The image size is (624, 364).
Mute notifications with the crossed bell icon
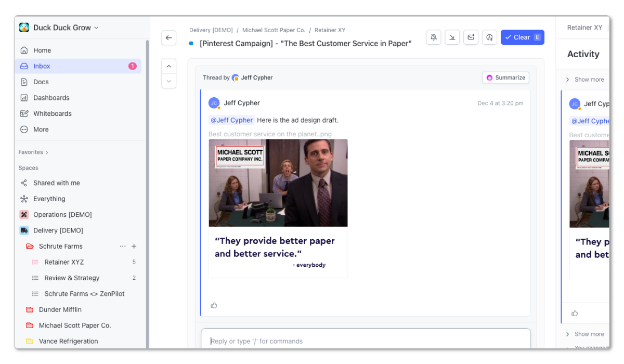(x=434, y=37)
